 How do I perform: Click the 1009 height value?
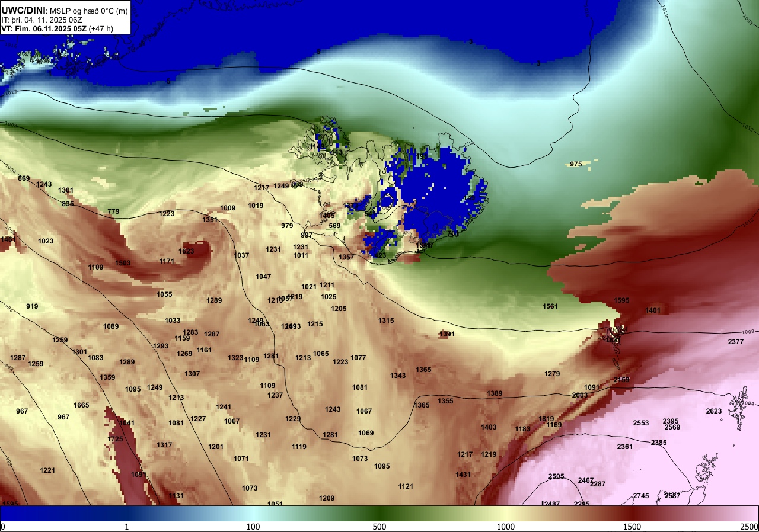click(228, 208)
